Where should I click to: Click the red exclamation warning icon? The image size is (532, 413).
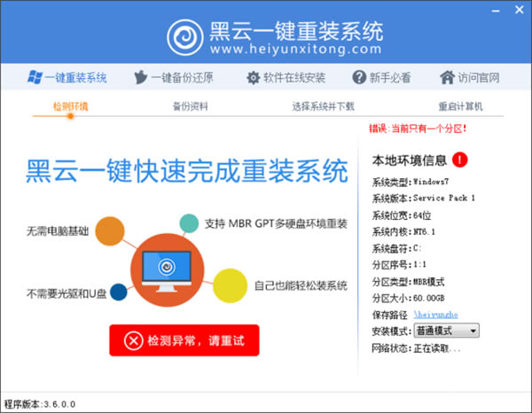pos(459,160)
